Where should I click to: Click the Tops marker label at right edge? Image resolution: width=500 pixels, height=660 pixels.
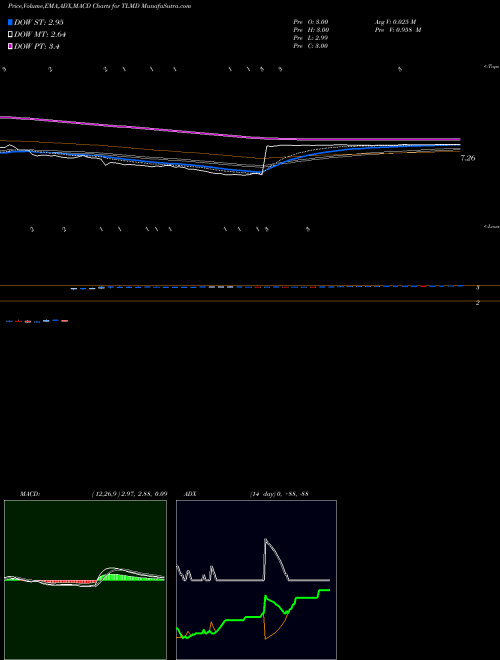point(492,67)
